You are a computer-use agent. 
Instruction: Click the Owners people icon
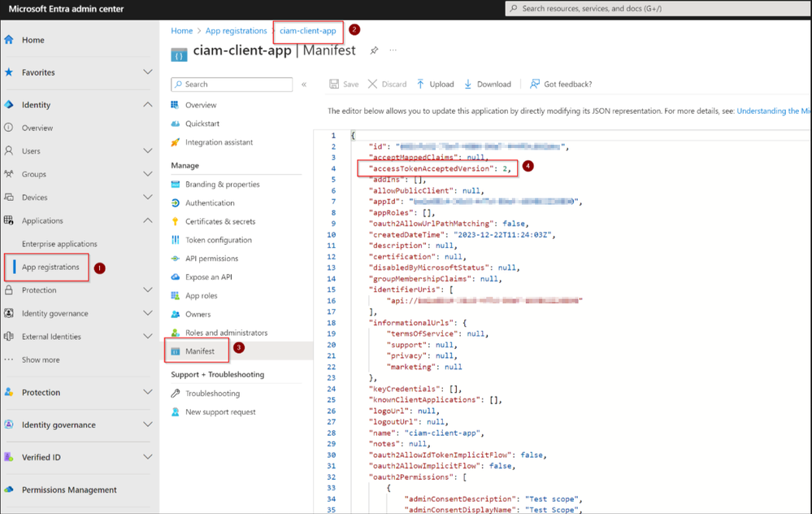(175, 314)
